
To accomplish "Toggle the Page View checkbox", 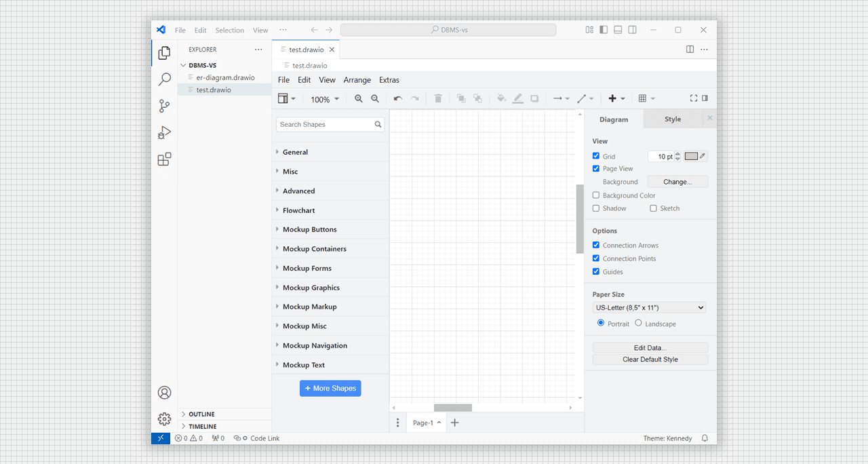I will [596, 168].
